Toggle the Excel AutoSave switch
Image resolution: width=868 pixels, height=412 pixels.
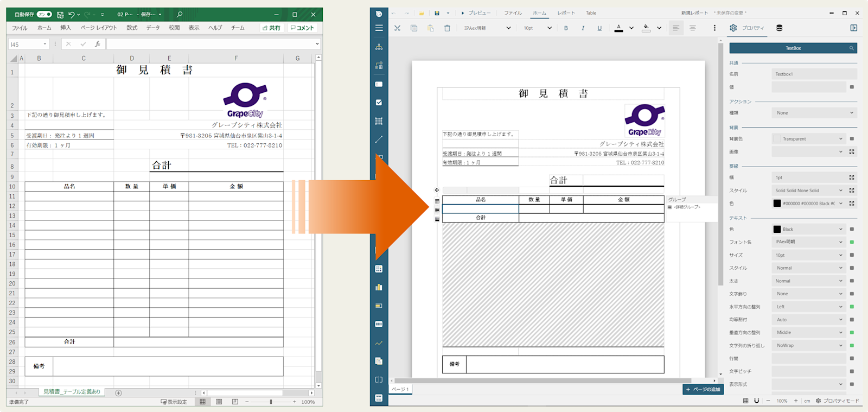44,14
